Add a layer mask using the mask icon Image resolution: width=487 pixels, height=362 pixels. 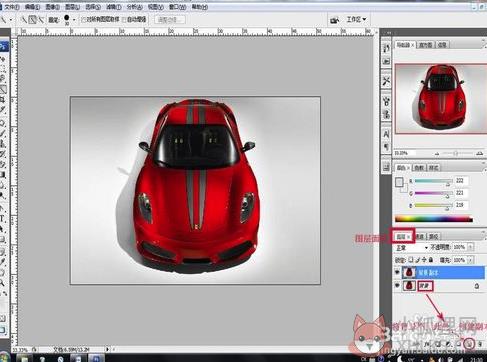[x=438, y=343]
